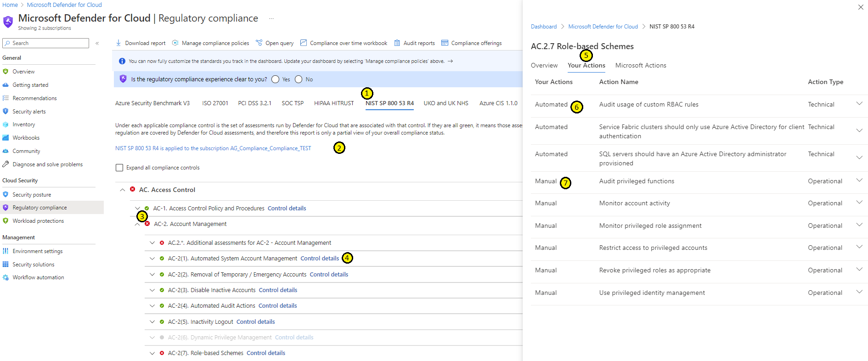Open Control details for AC-2(7) Role-based Schemes
This screenshot has width=868, height=361.
click(x=266, y=353)
